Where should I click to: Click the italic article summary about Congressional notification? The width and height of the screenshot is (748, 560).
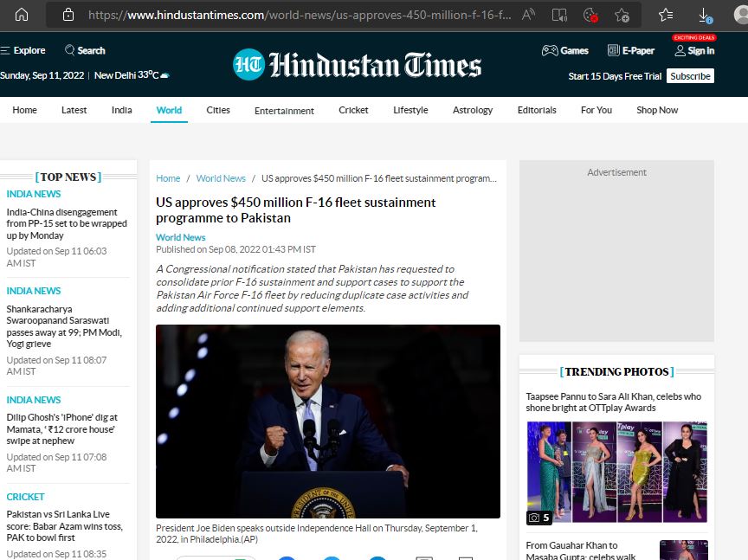(x=313, y=288)
